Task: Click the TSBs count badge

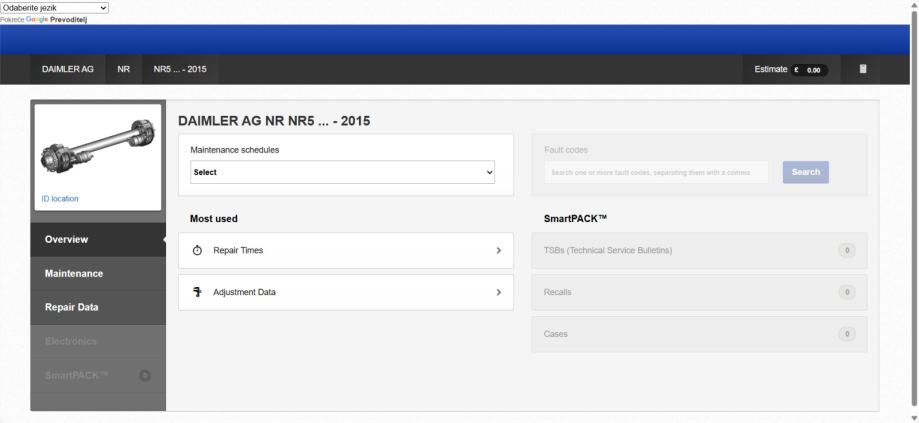Action: [847, 250]
